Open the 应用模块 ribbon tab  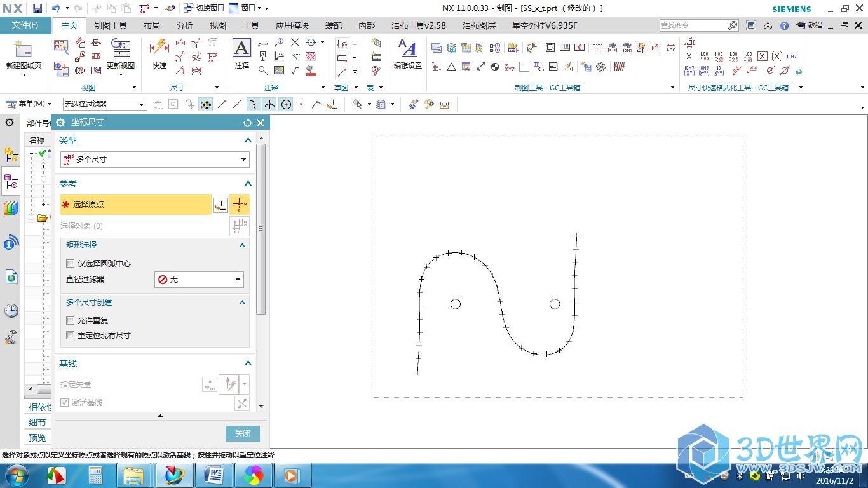292,25
